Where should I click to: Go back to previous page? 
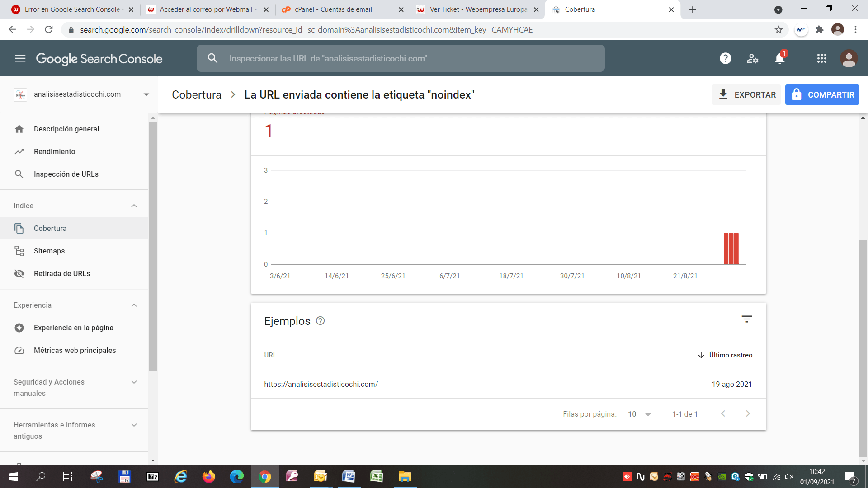pos(12,30)
